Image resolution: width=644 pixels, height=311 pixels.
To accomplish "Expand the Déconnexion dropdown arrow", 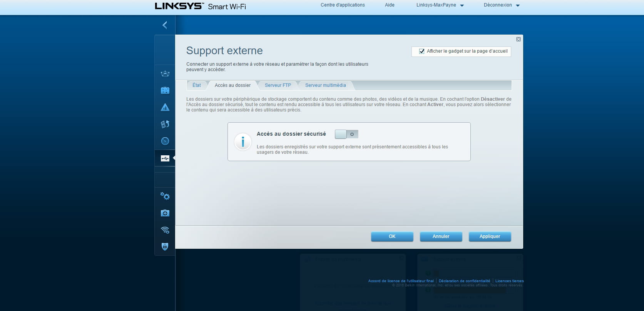I will tap(517, 5).
